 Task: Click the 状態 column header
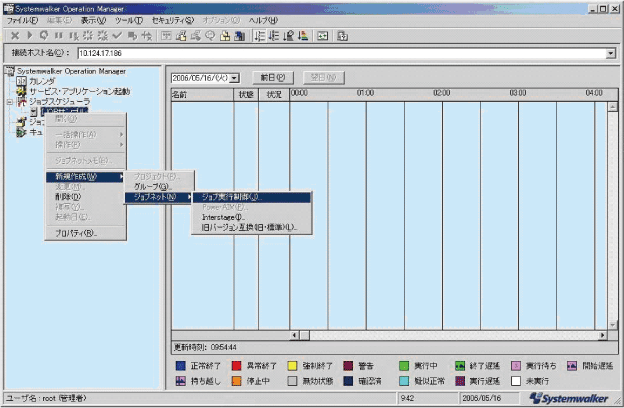point(246,95)
